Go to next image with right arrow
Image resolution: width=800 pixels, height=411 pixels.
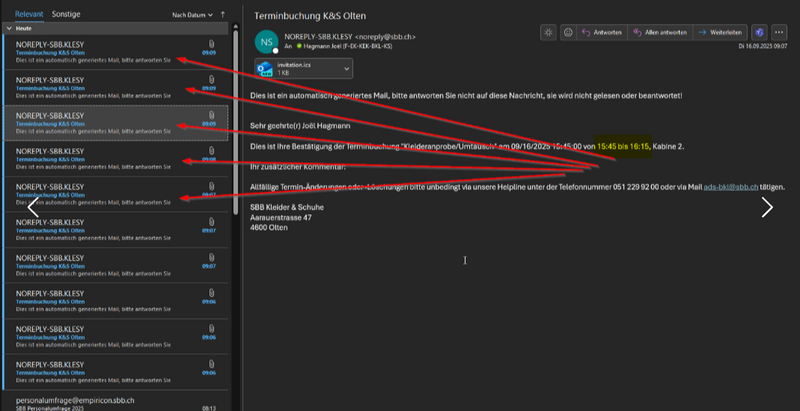(767, 207)
